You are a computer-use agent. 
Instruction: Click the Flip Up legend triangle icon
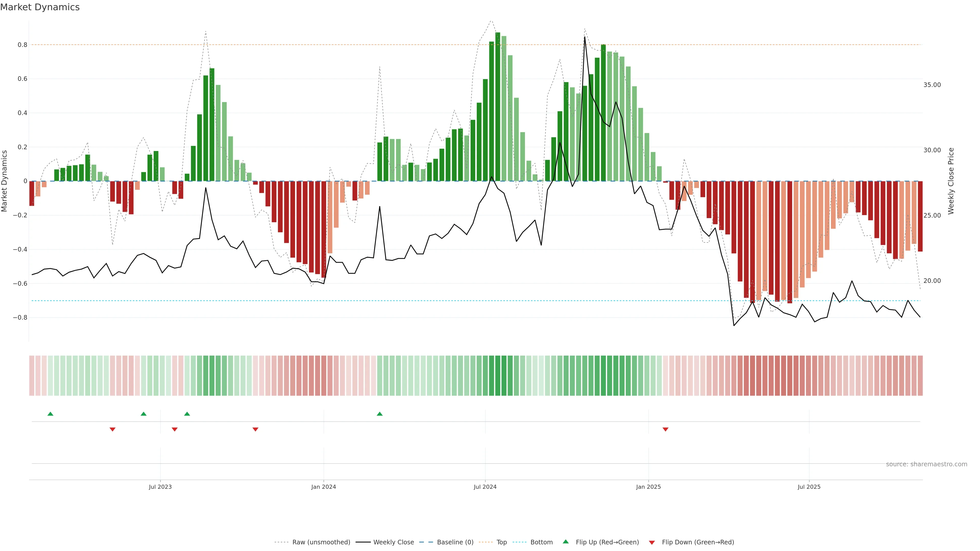coord(566,542)
